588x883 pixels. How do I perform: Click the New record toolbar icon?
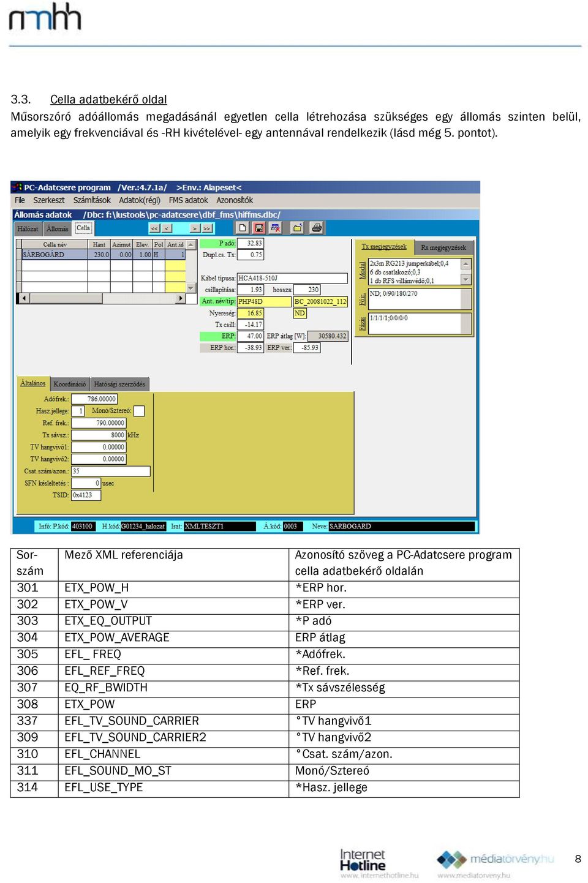[243, 228]
